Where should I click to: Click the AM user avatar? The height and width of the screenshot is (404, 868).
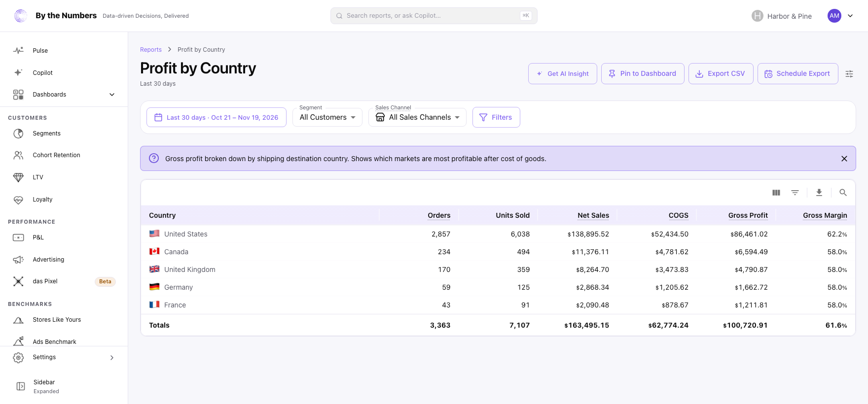tap(834, 16)
